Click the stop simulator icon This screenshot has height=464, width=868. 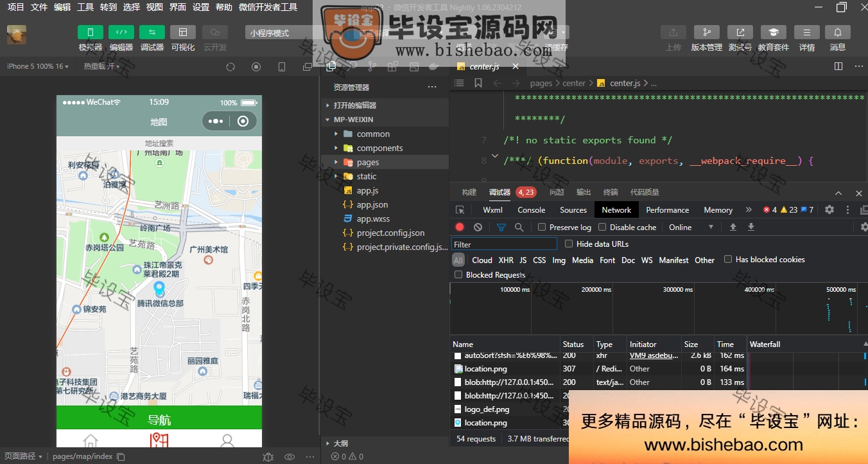256,67
